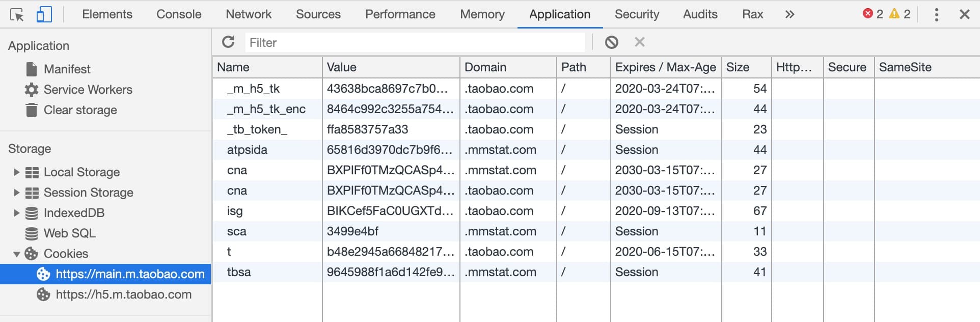Expand the IndexedDB tree
Viewport: 980px width, 322px height.
(16, 213)
